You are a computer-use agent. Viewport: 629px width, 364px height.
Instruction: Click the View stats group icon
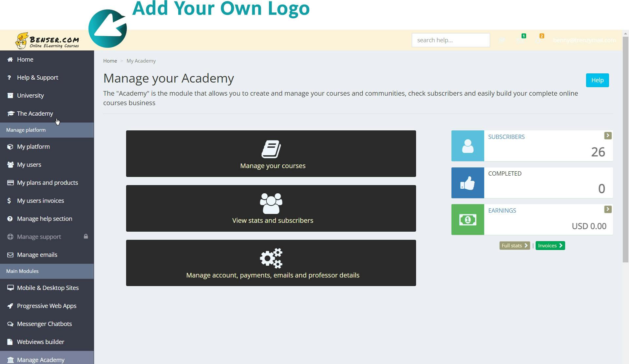(x=271, y=203)
